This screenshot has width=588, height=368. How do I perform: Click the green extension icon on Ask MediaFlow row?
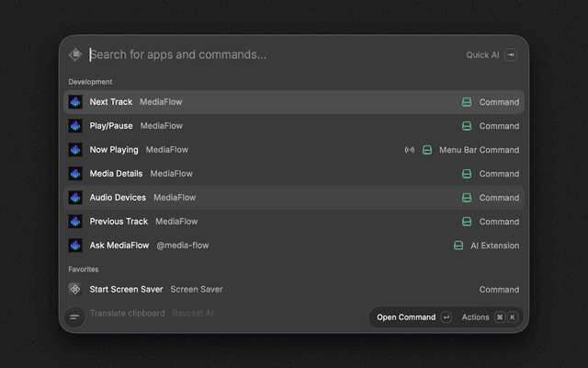(x=458, y=246)
